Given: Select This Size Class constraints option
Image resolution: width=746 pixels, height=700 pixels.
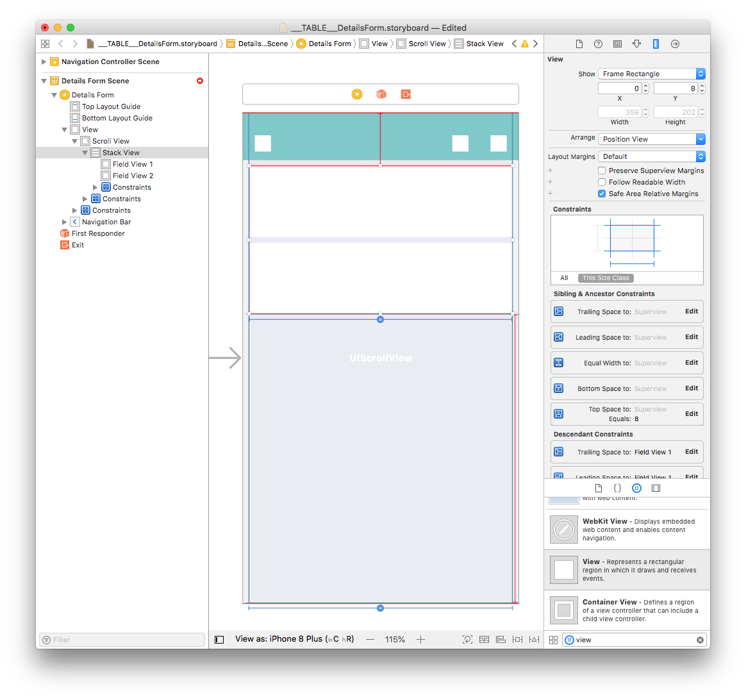Looking at the screenshot, I should coord(606,278).
